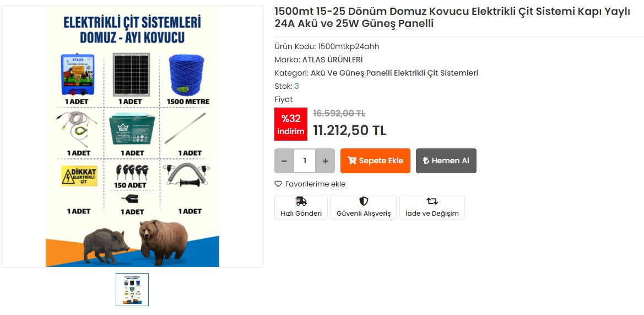The height and width of the screenshot is (315, 644).
Task: Click the shopping cart icon in Sepete Ekle
Action: (x=351, y=161)
